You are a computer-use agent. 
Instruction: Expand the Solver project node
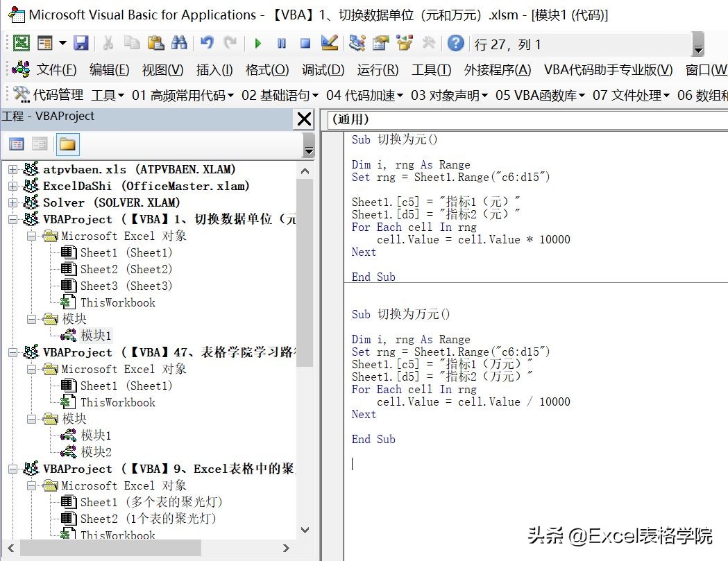13,202
